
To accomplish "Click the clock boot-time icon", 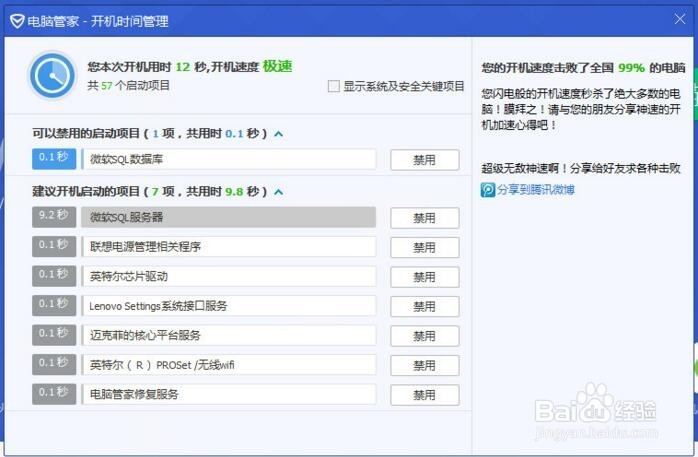I will click(x=53, y=76).
